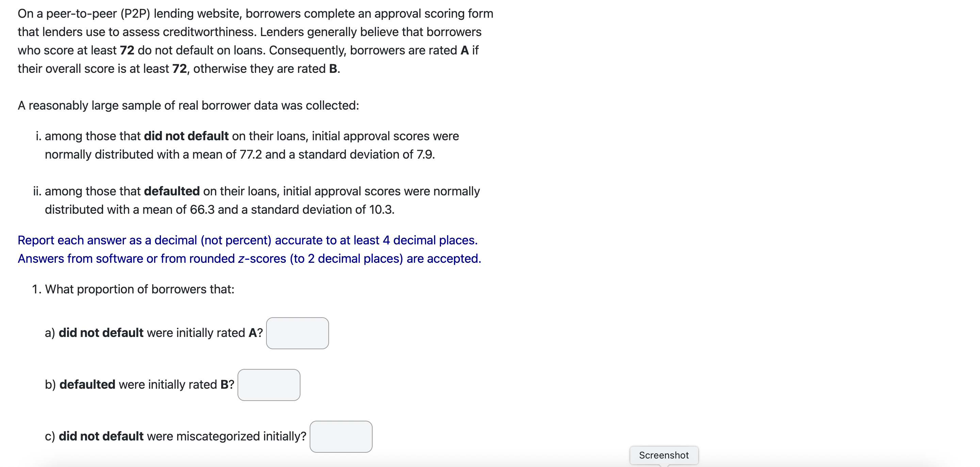
Task: Click the miscategorized initially answer field
Action: [x=341, y=437]
